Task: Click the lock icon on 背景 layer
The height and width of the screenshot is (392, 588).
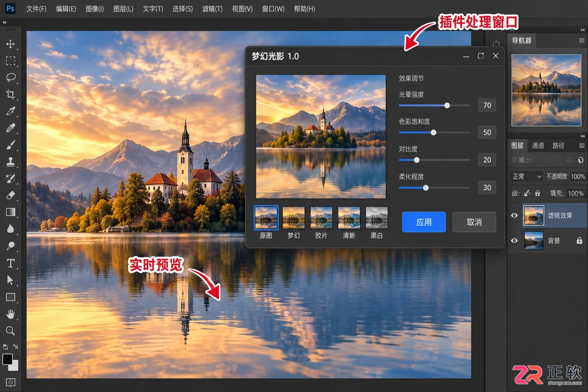Action: (579, 241)
